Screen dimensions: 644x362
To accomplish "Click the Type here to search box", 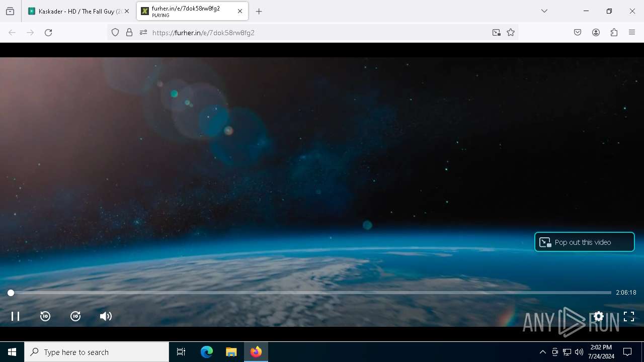I will point(97,352).
